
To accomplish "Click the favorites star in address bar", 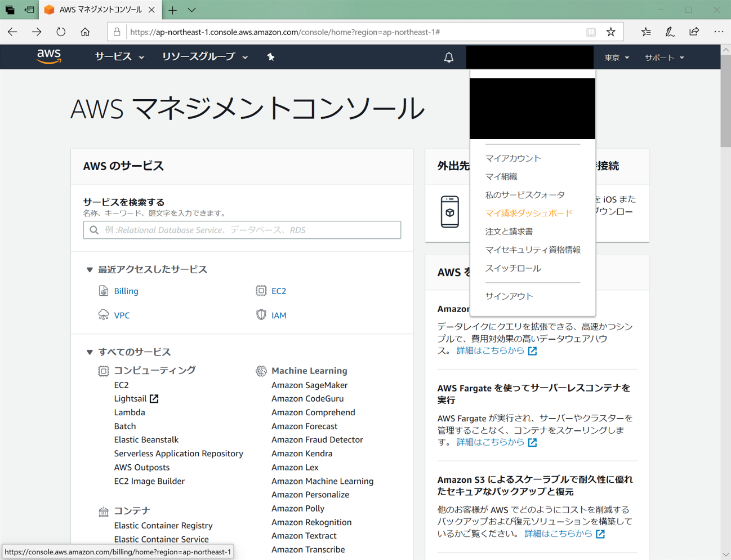I will coord(611,32).
